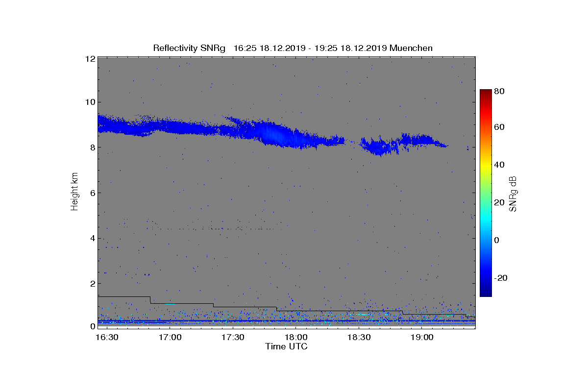Viewport: 588px width, 392px height.
Task: Click the 19:00 time tick label
Action: [421, 337]
